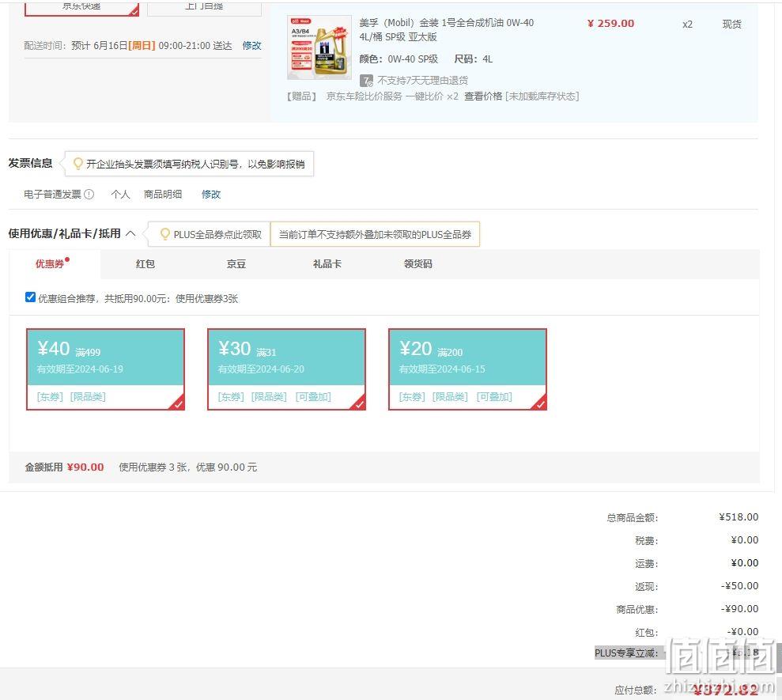The height and width of the screenshot is (700, 782).
Task: Toggle the ¥30 满31 coupon
Action: [x=286, y=369]
